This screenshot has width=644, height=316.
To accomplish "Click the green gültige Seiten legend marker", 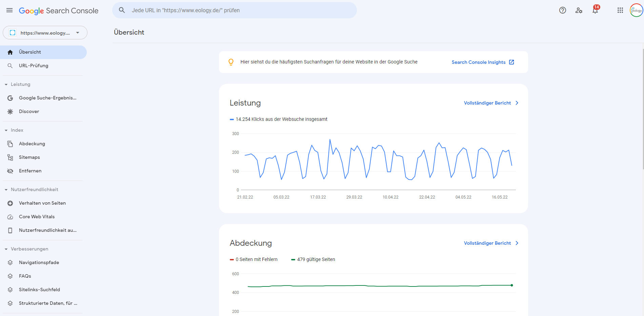I will point(293,260).
